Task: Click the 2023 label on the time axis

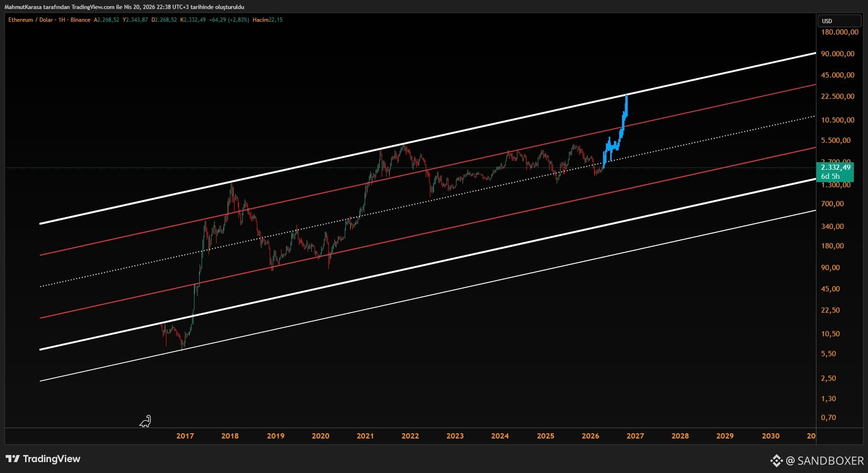Action: pyautogui.click(x=455, y=436)
